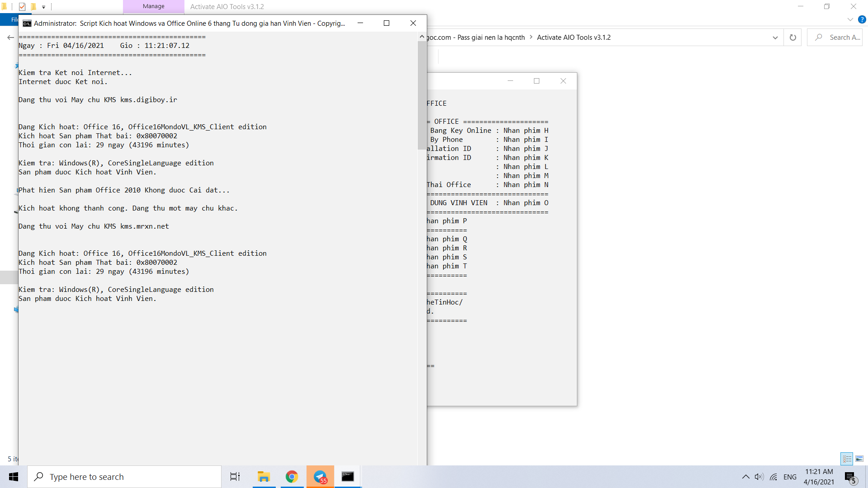Click the Quick Access new folder icon
The image size is (868, 488).
[33, 6]
